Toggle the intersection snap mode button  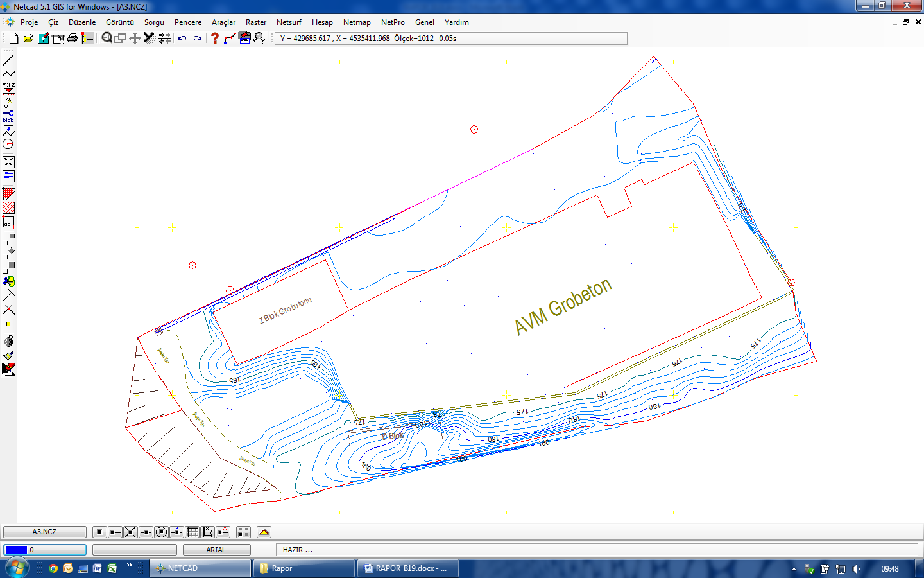coord(130,532)
